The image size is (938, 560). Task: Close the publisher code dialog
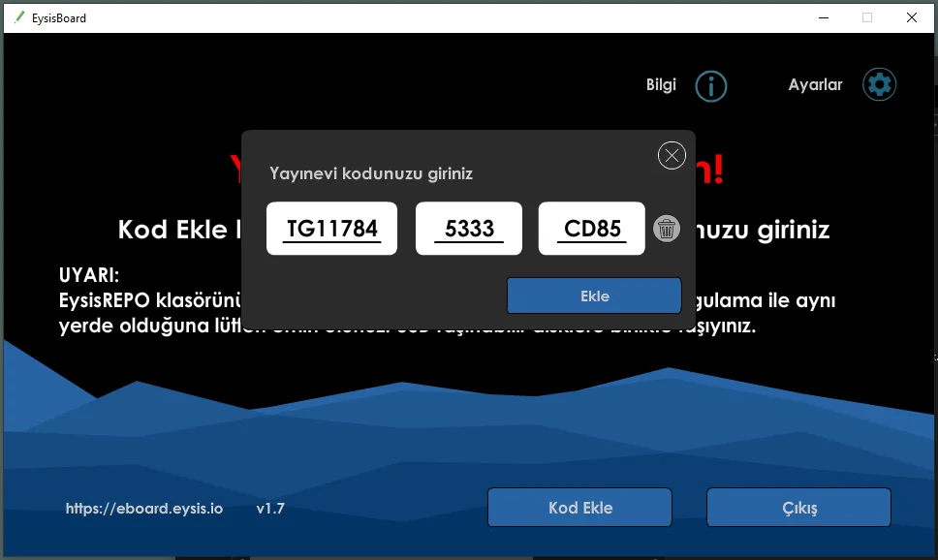click(672, 156)
